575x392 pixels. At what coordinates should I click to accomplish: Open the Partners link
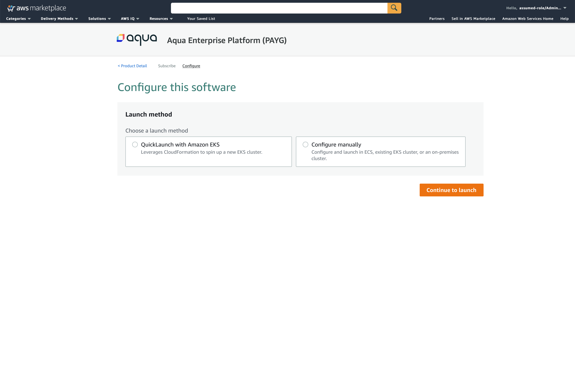[x=437, y=19]
